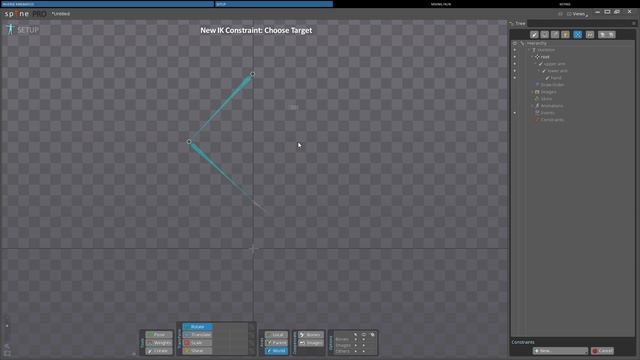Select the Weights tool
The width and height of the screenshot is (640, 360).
pos(159,343)
